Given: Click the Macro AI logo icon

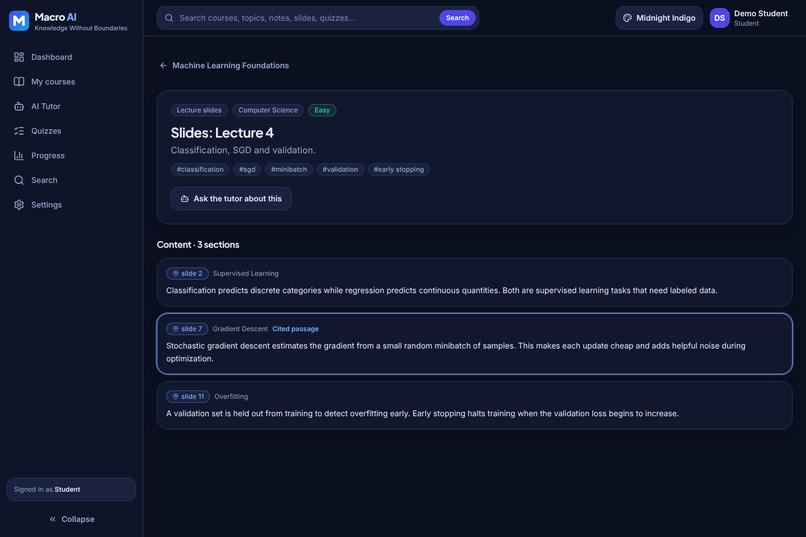Looking at the screenshot, I should tap(19, 21).
